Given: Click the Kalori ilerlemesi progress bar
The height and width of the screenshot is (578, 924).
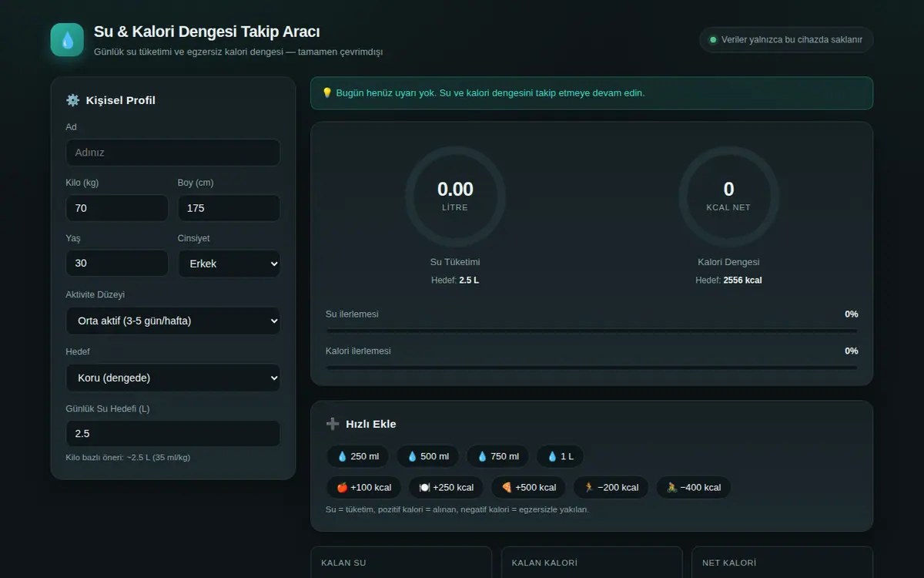Looking at the screenshot, I should [x=592, y=368].
